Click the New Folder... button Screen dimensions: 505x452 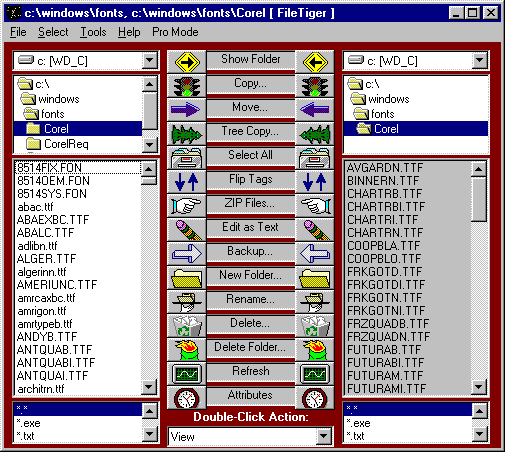tap(251, 275)
